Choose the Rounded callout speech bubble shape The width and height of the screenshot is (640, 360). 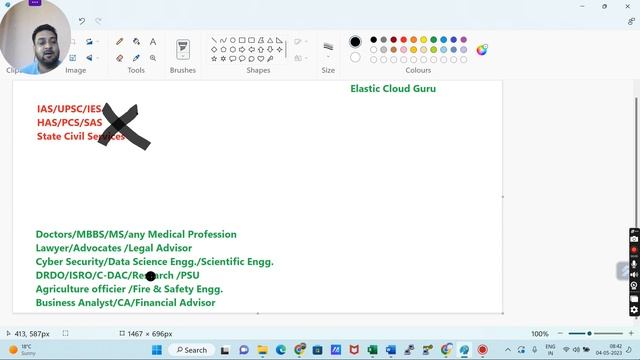(233, 59)
